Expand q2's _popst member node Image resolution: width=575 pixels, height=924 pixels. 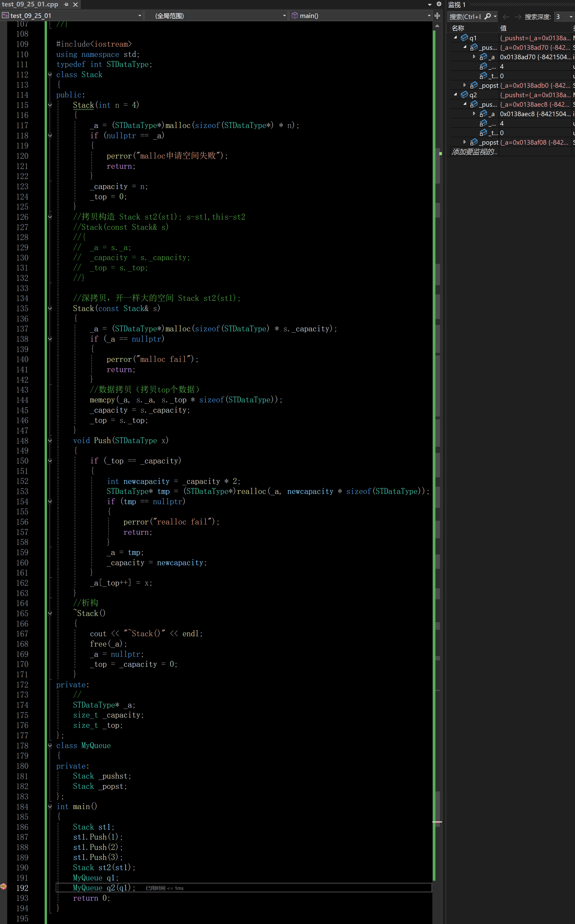(465, 142)
